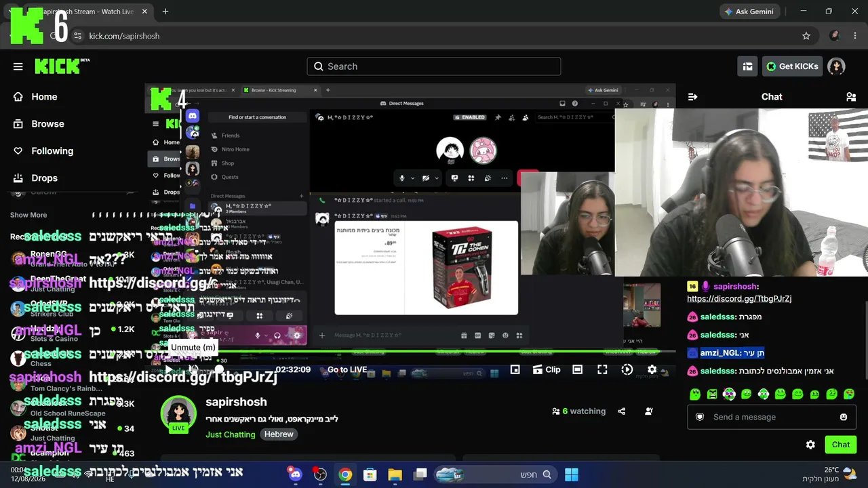Screen dimensions: 868x488
Task: Open the sapirshosh channel avatar
Action: point(178,414)
